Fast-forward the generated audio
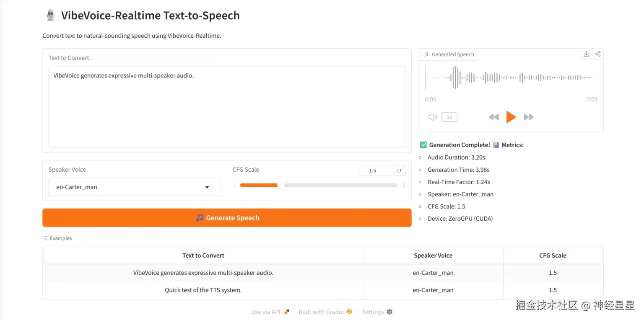644x320 pixels. click(x=529, y=117)
